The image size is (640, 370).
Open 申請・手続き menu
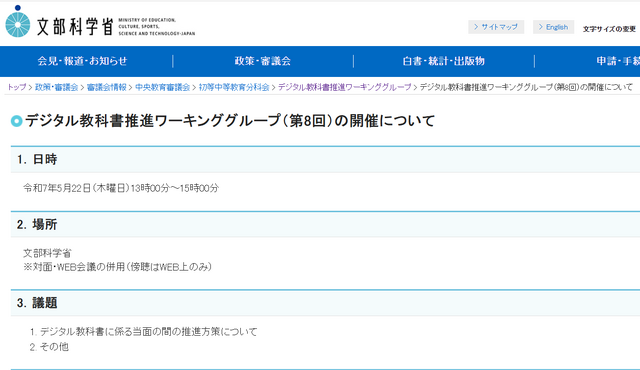(618, 61)
